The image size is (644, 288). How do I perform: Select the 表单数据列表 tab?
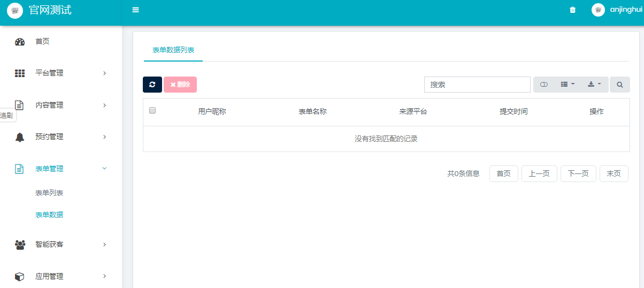click(173, 50)
